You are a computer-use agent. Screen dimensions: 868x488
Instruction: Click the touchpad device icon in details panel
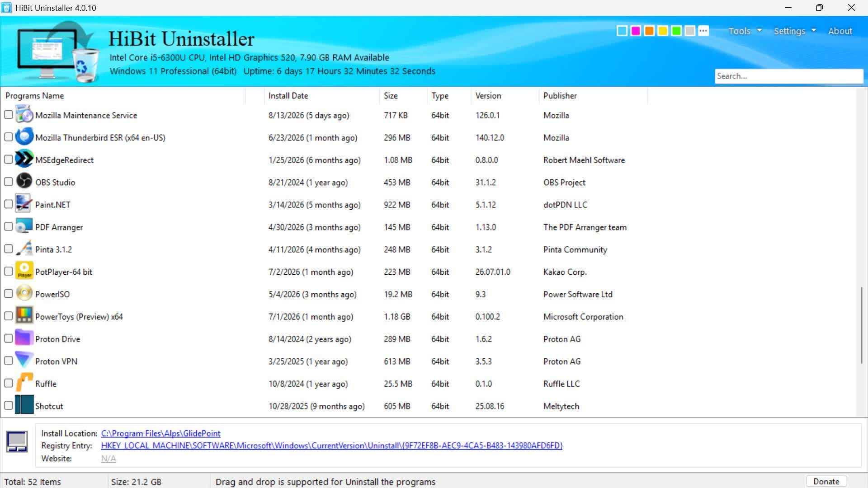coord(17,441)
